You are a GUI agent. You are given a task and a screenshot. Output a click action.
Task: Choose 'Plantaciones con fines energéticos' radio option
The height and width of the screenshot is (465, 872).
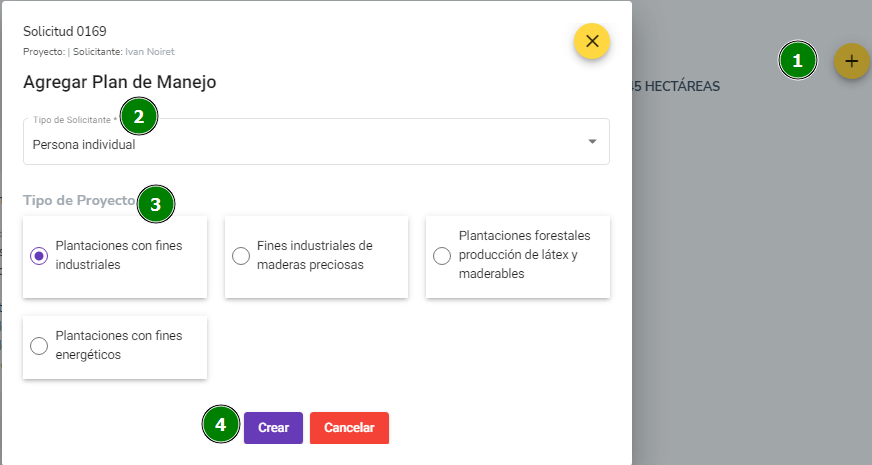coord(39,345)
